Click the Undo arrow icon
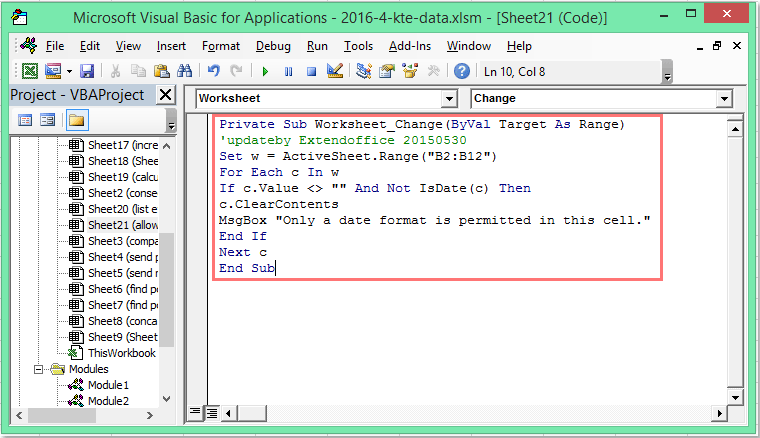Image resolution: width=760 pixels, height=438 pixels. pos(213,71)
